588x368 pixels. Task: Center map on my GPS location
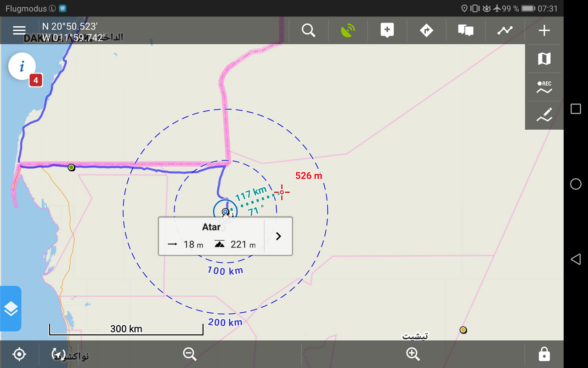[x=19, y=354]
